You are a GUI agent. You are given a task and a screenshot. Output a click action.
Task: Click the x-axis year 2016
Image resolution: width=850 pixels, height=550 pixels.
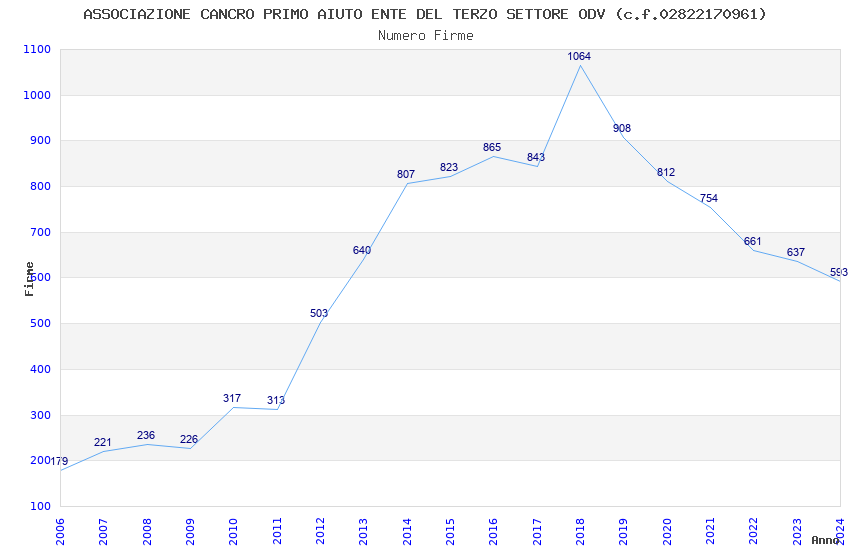coord(494,532)
